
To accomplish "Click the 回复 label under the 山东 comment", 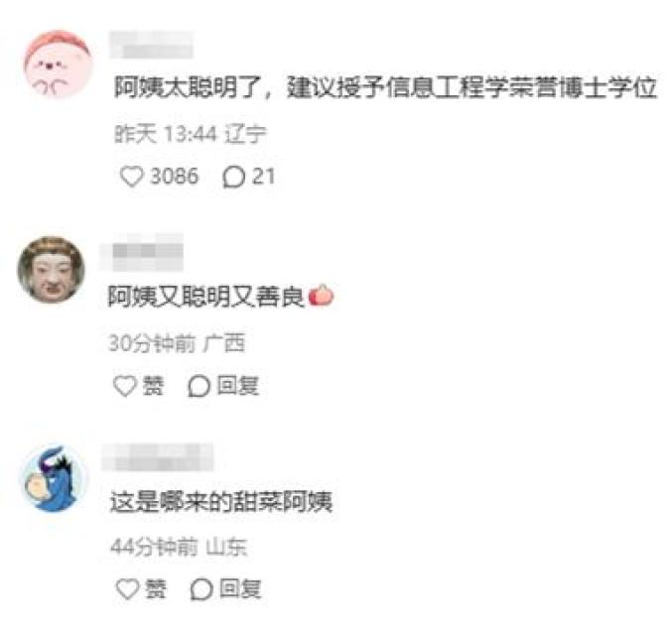I will coord(240,588).
